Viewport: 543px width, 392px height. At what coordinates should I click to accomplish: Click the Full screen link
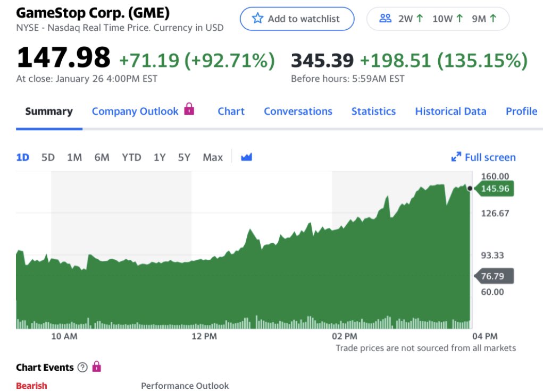point(483,157)
